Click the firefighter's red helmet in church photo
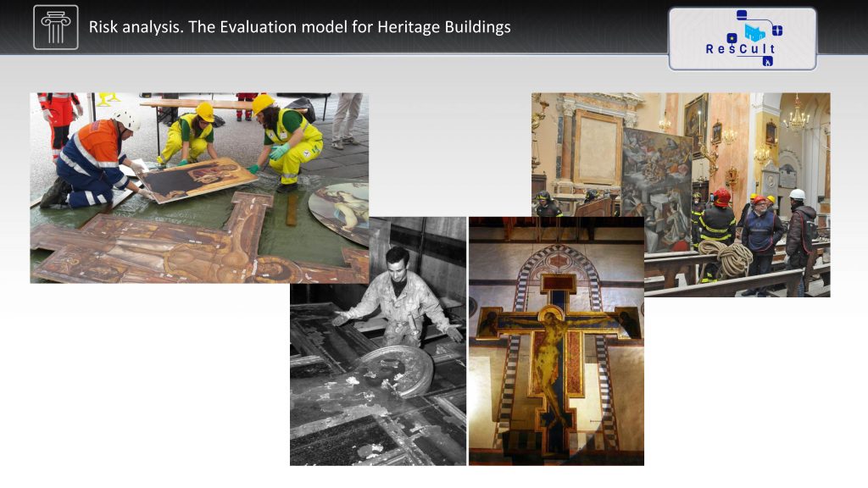The height and width of the screenshot is (488, 868). coord(722,197)
